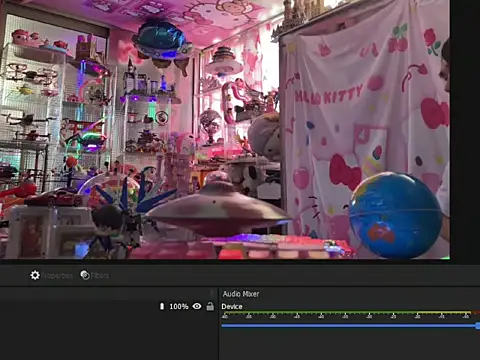Open source Properties via gear icon
This screenshot has width=480, height=360.
35,275
